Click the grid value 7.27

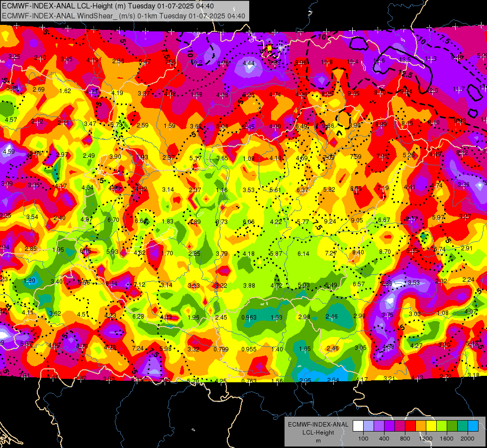(331, 253)
